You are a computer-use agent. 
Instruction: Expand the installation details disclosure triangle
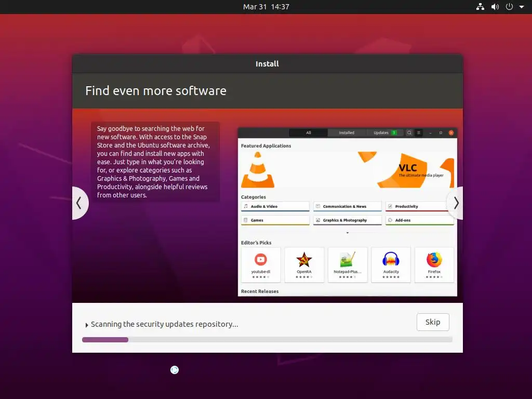[87, 325]
